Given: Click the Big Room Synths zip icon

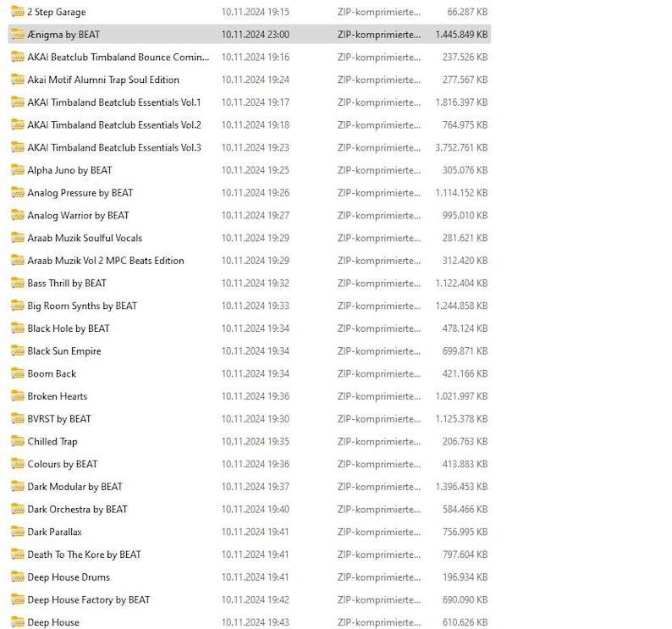Looking at the screenshot, I should (x=18, y=306).
